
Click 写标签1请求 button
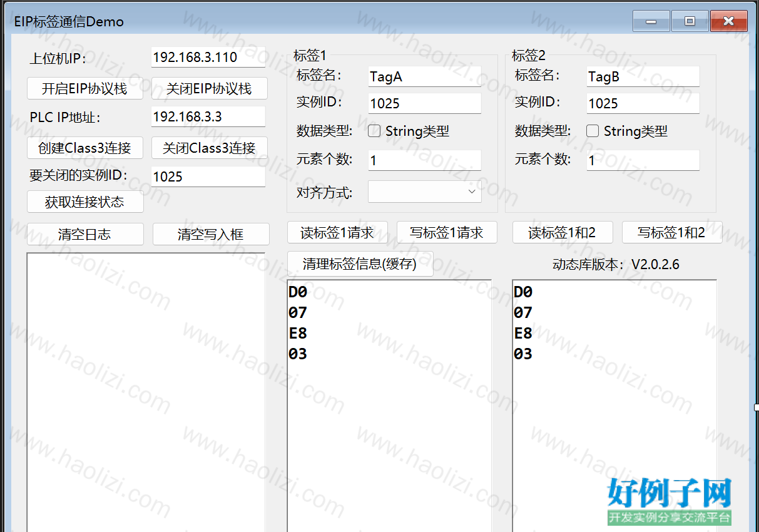coord(447,232)
